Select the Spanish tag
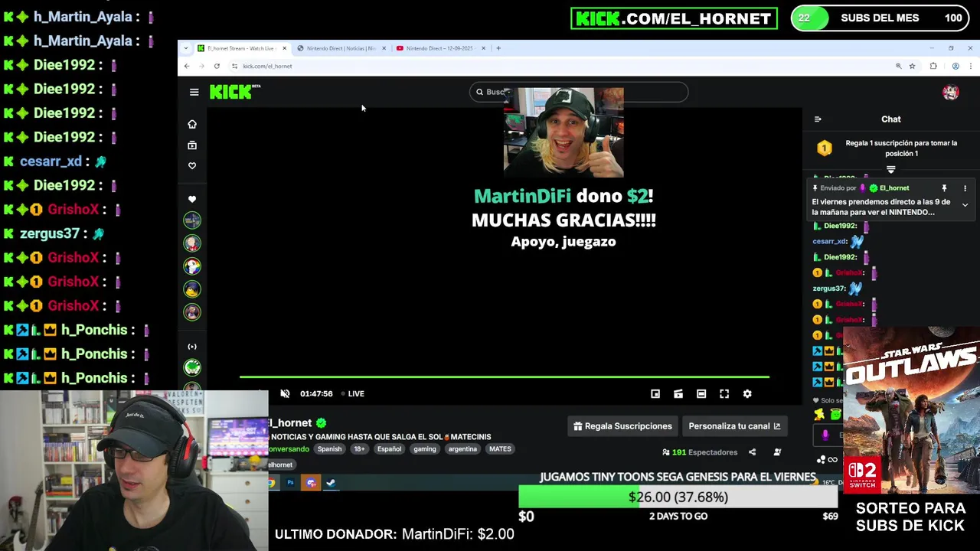This screenshot has height=551, width=980. (330, 449)
